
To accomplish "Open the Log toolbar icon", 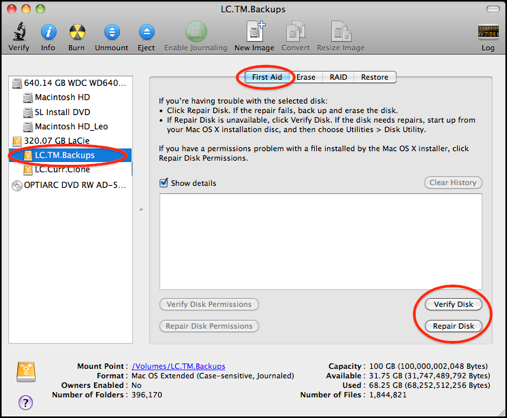I will (x=488, y=32).
